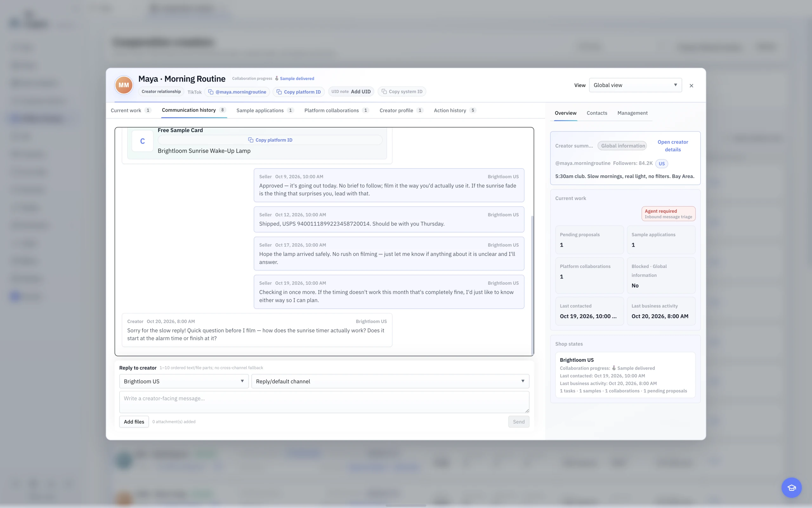Click the Send button
This screenshot has height=508, width=812.
[x=518, y=422]
